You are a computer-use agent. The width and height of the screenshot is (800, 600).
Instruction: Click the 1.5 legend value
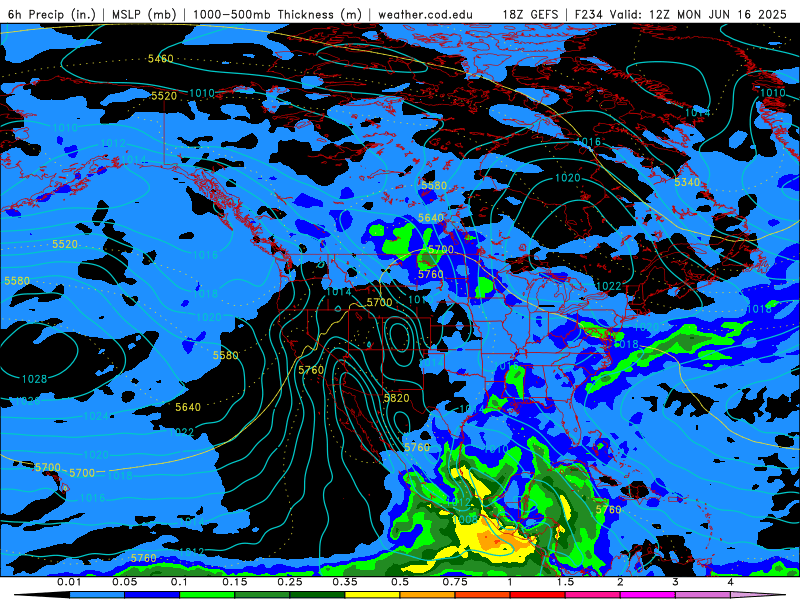point(565,582)
